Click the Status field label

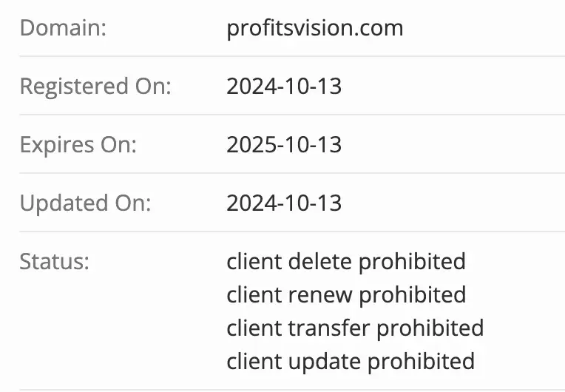click(54, 262)
